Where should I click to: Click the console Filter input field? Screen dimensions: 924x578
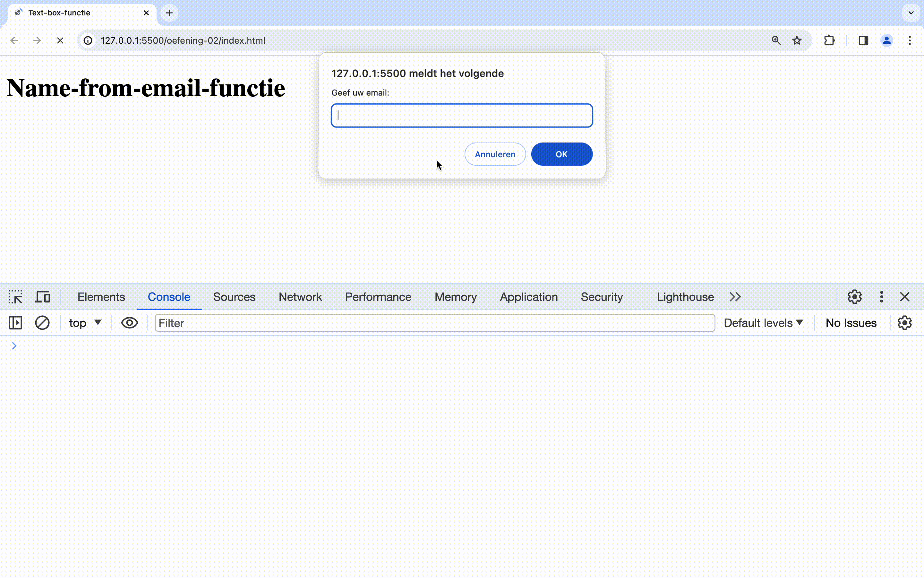tap(434, 323)
